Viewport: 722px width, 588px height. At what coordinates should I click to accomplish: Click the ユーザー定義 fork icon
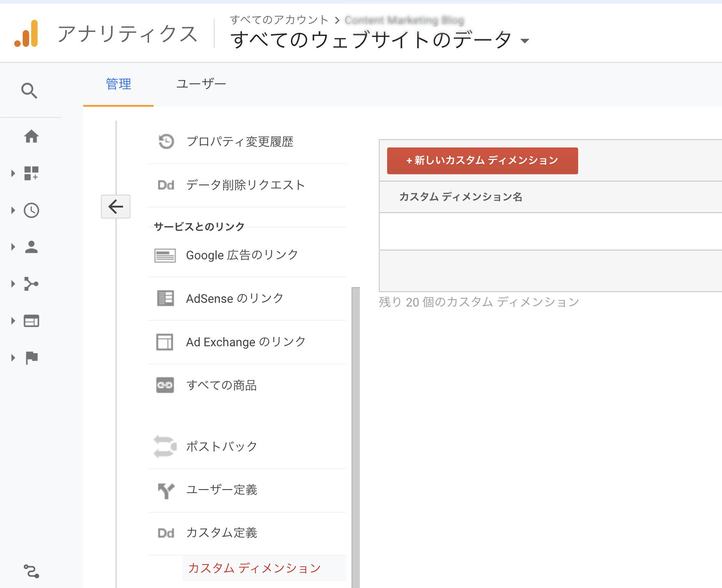(166, 490)
